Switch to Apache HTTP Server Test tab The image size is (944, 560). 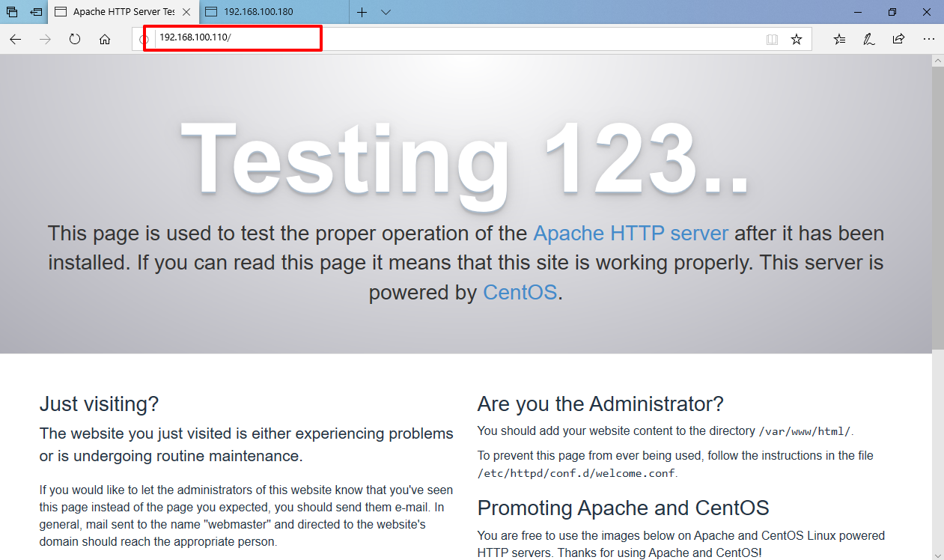124,12
